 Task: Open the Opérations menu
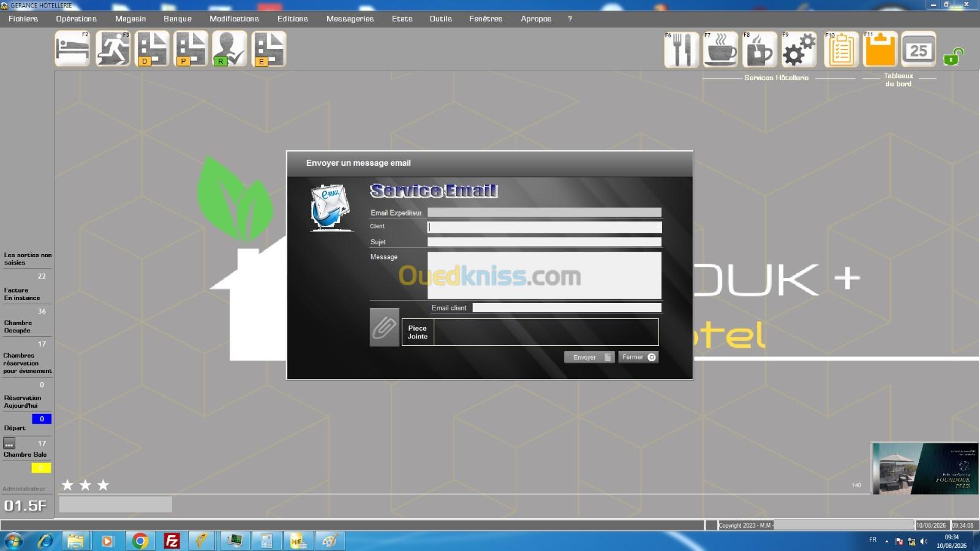click(77, 19)
